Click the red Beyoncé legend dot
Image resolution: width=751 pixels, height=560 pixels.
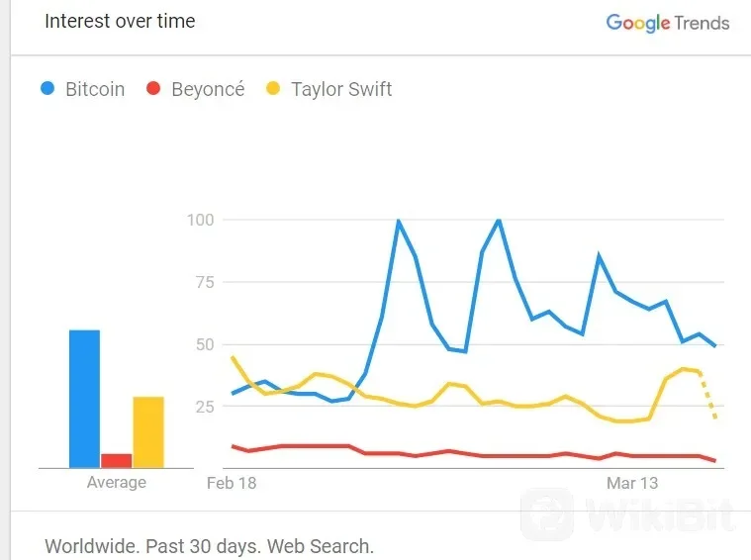152,89
